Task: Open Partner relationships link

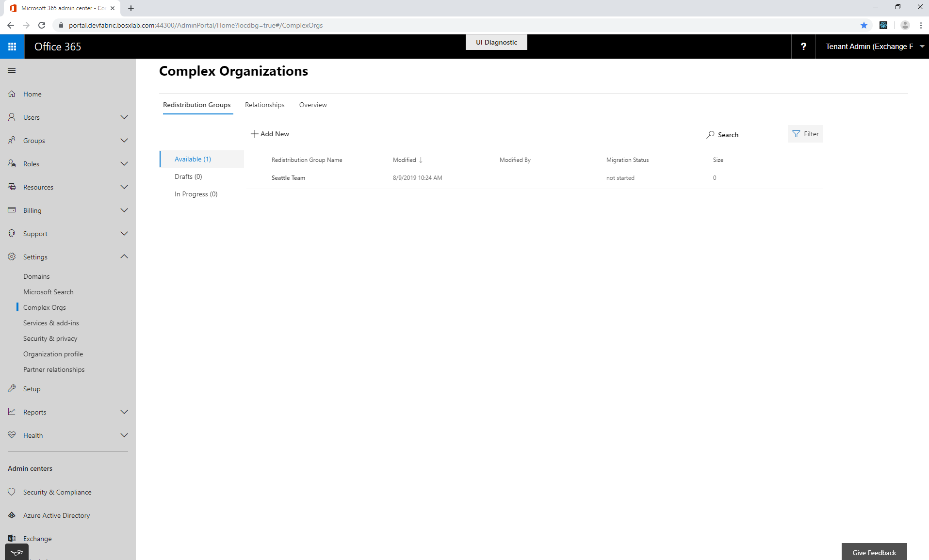Action: tap(54, 369)
